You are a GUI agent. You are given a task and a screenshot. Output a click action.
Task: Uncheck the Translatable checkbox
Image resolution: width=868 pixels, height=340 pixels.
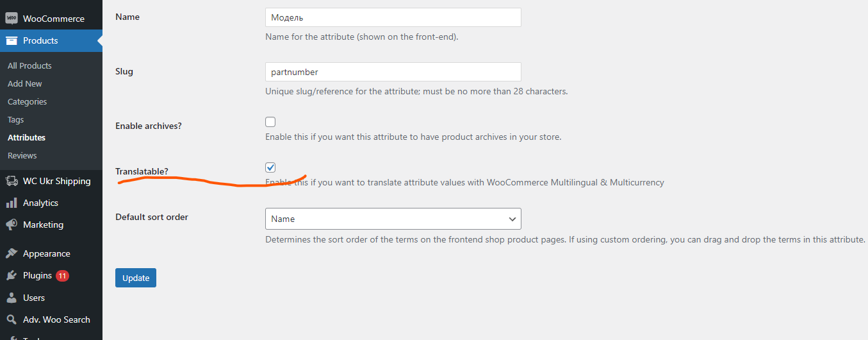click(x=270, y=167)
